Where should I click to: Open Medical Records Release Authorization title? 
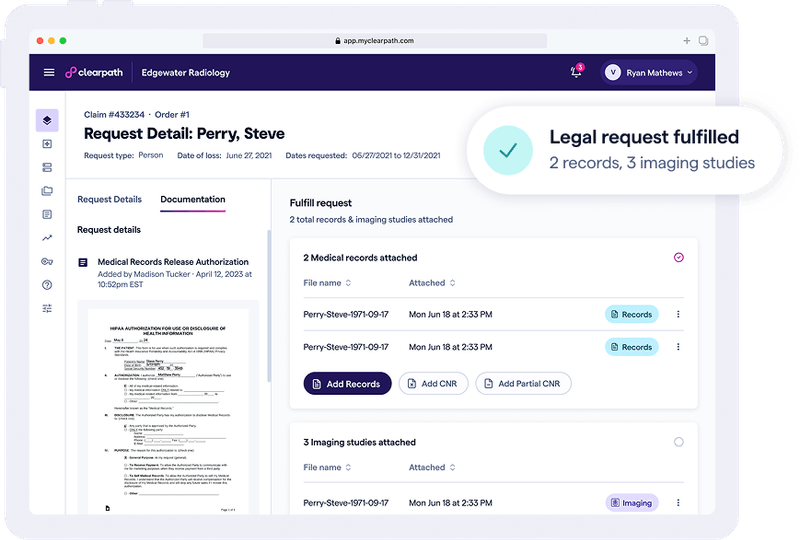point(173,262)
